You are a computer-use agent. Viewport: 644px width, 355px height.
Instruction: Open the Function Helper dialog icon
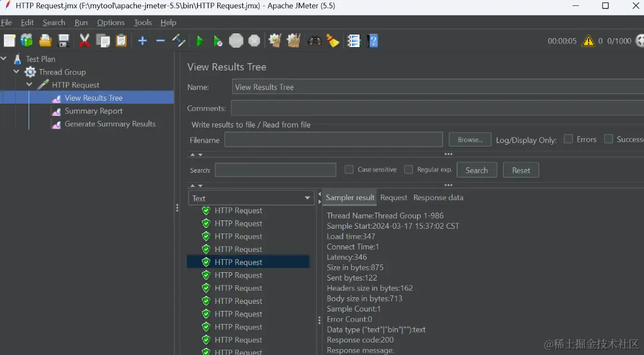click(354, 41)
